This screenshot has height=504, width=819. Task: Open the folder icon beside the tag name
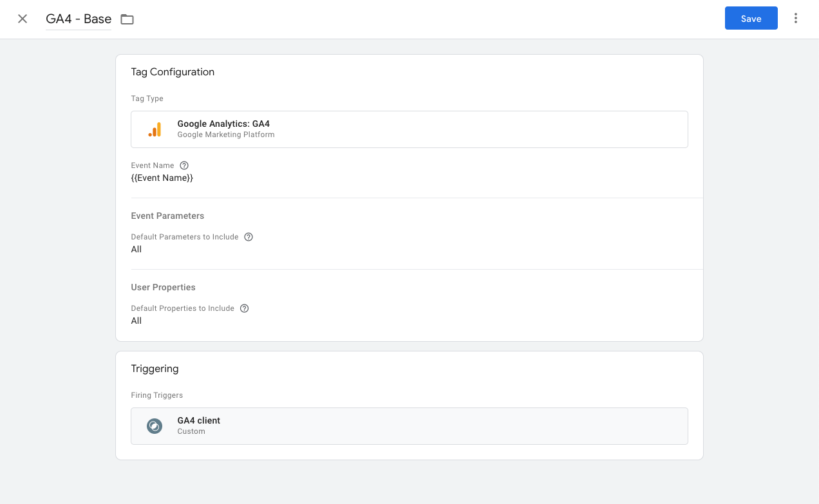(127, 19)
